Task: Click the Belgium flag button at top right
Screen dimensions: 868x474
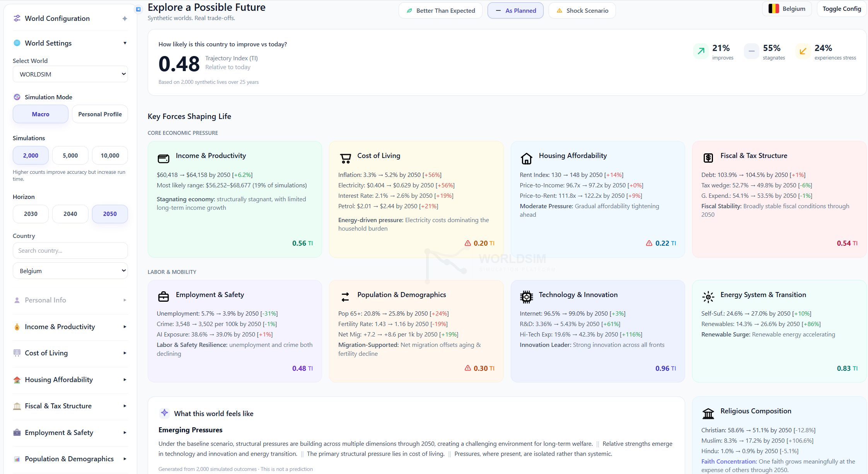Action: click(x=787, y=8)
